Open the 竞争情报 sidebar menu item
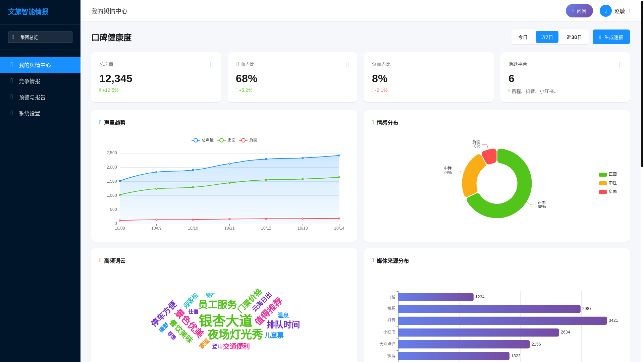 [x=40, y=81]
